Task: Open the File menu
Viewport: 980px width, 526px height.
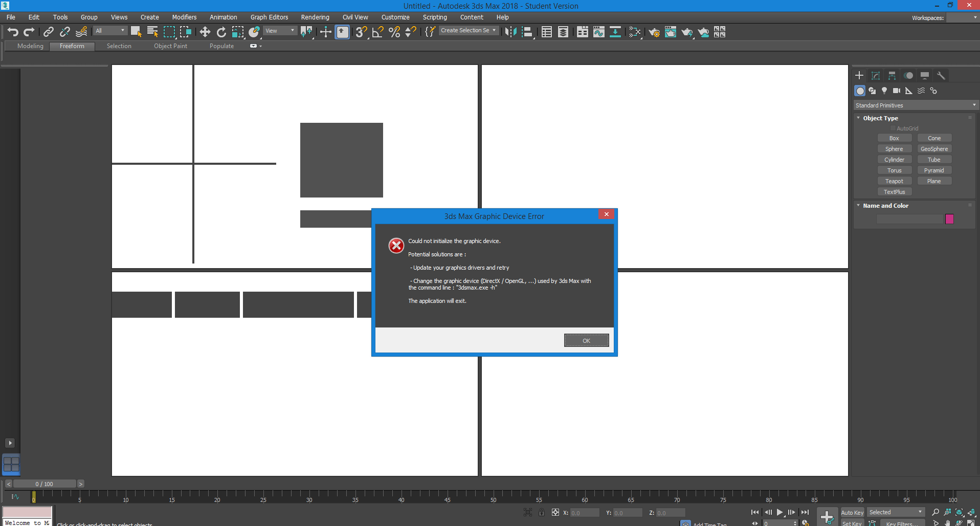Action: [x=11, y=17]
